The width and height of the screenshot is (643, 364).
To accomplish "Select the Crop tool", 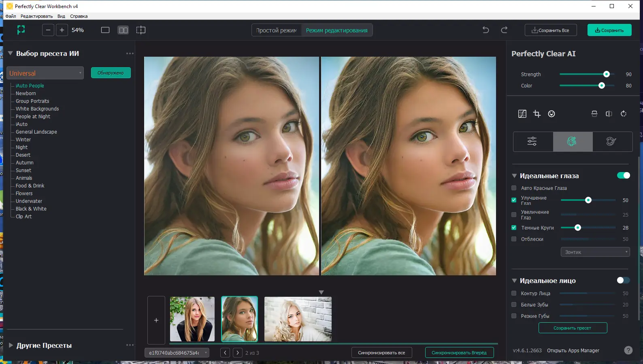I will 537,114.
